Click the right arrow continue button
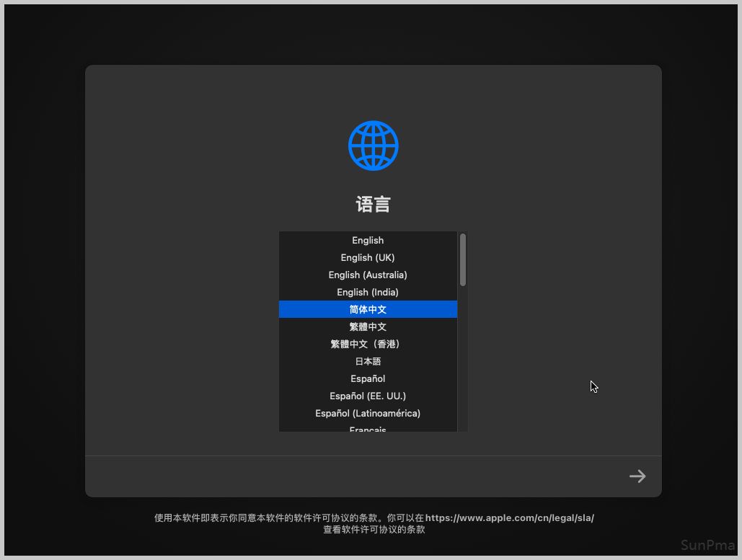742x560 pixels. [637, 476]
